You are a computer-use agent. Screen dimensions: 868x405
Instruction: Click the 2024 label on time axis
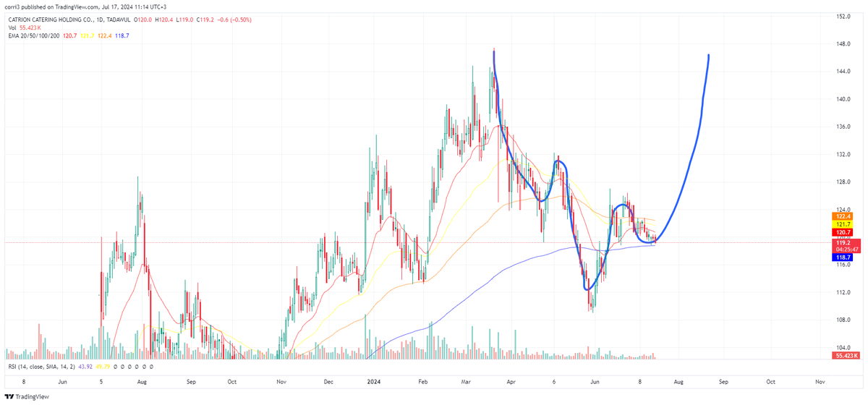coord(375,380)
